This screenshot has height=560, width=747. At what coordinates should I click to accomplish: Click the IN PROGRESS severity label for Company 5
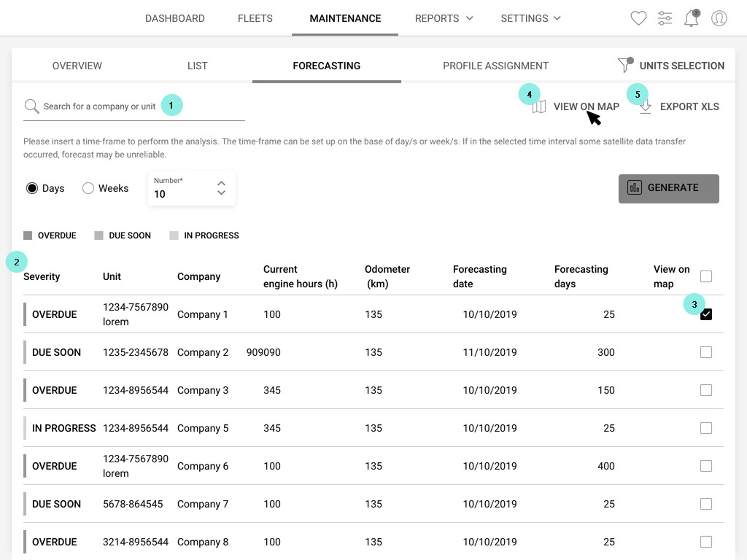point(64,428)
